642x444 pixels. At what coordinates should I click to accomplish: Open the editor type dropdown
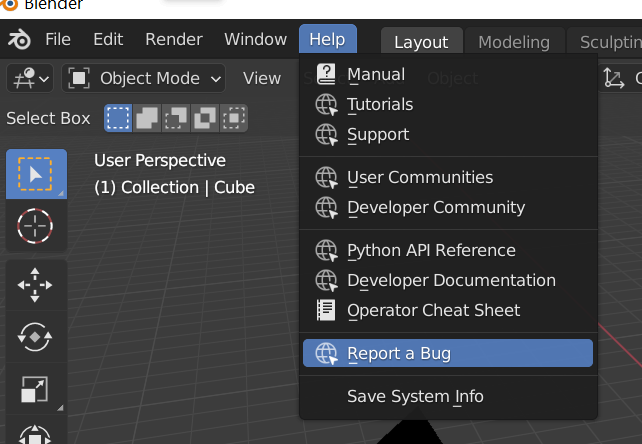coord(30,78)
